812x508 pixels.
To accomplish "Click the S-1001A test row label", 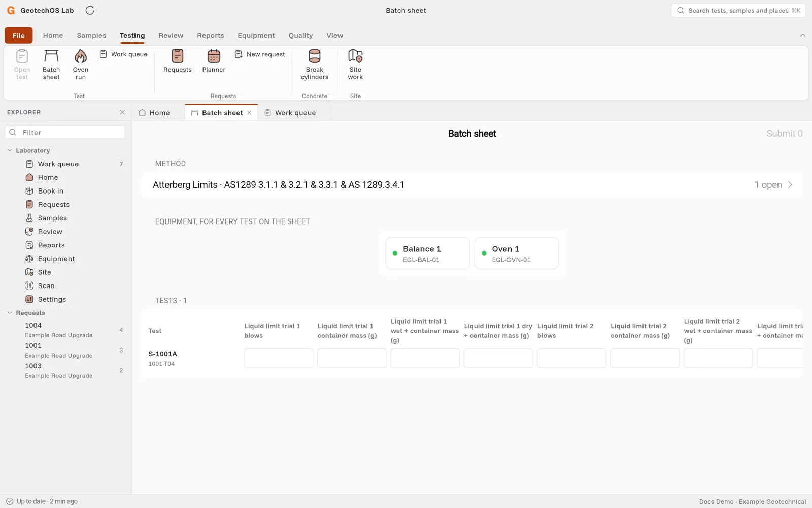I will [162, 354].
